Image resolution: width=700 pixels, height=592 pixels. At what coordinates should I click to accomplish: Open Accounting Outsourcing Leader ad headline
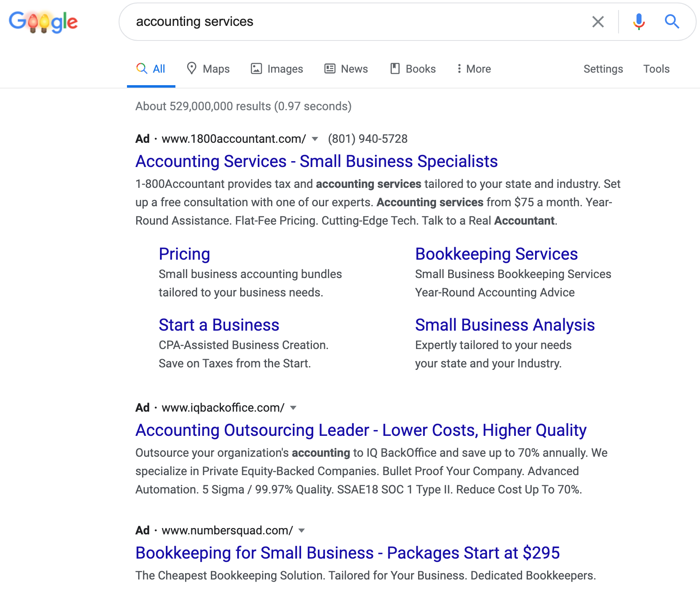tap(361, 430)
